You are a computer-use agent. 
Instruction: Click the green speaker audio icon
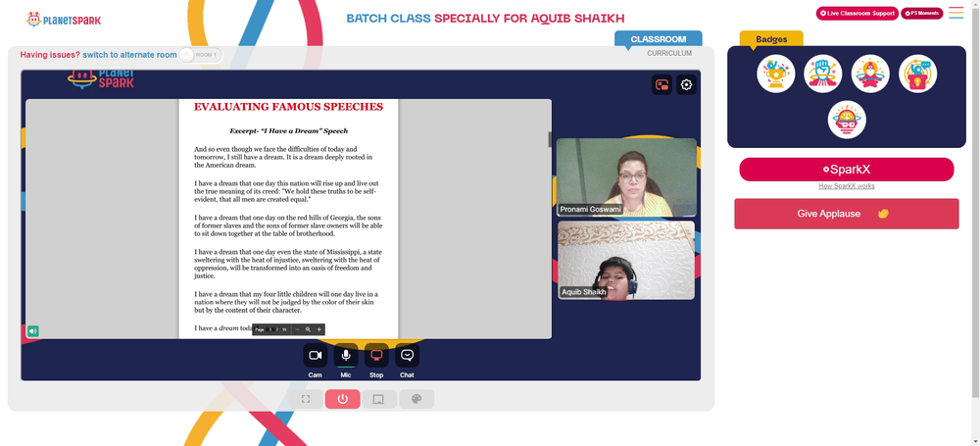33,331
